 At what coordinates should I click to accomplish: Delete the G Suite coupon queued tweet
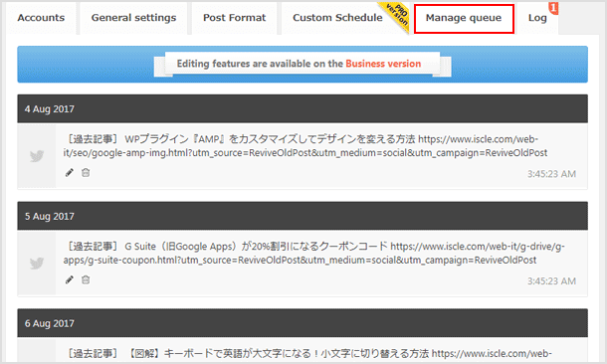click(86, 279)
